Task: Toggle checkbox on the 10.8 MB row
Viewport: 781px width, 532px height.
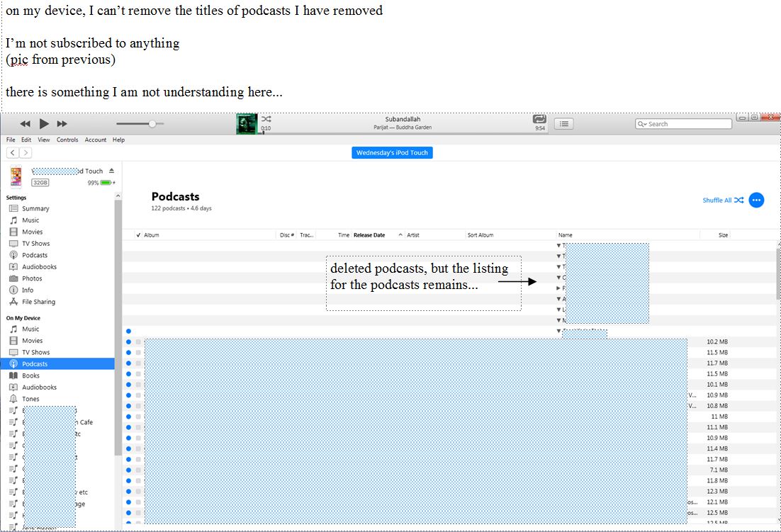Action: coord(138,406)
